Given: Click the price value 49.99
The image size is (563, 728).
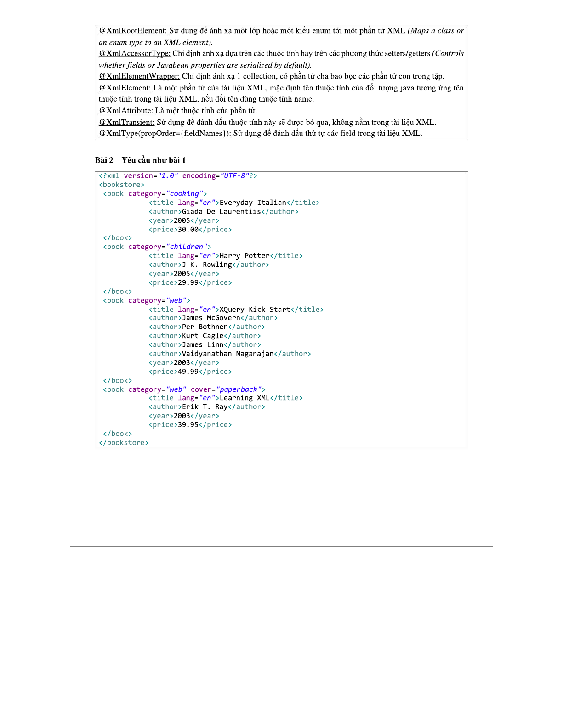Looking at the screenshot, I should click(x=188, y=372).
